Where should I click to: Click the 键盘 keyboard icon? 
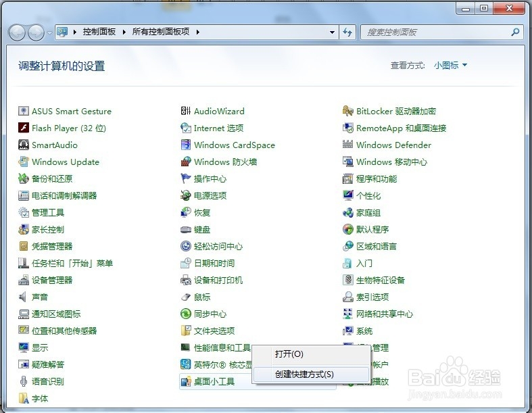186,229
